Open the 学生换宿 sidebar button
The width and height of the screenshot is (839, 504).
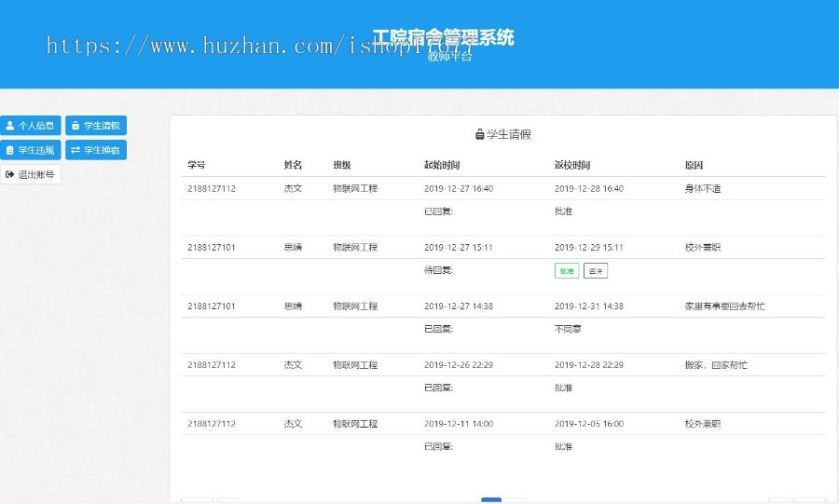point(96,150)
